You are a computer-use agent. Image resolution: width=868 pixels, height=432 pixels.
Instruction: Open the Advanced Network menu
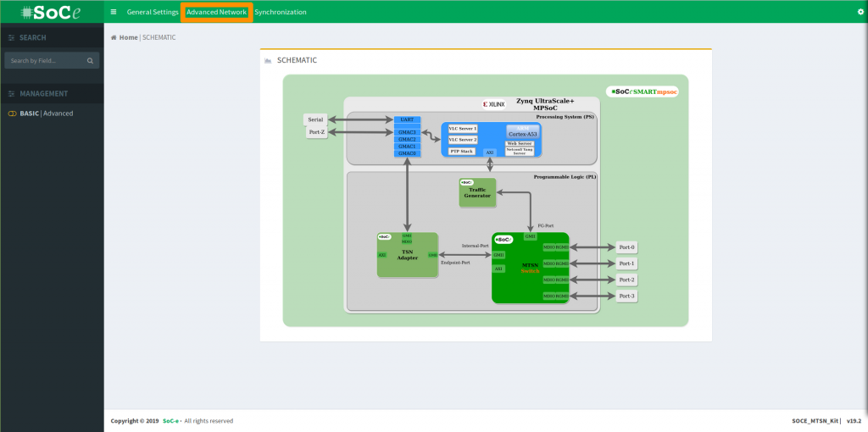[216, 12]
